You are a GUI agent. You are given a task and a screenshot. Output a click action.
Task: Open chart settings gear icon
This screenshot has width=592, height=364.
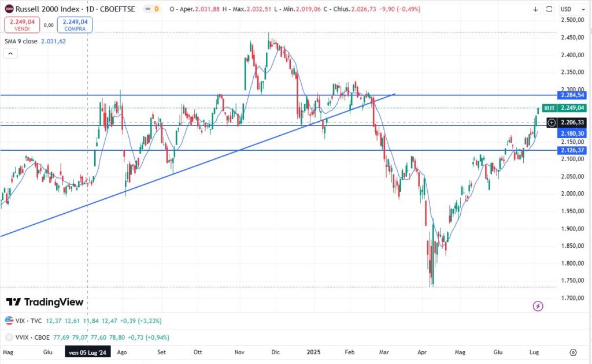pyautogui.click(x=573, y=352)
